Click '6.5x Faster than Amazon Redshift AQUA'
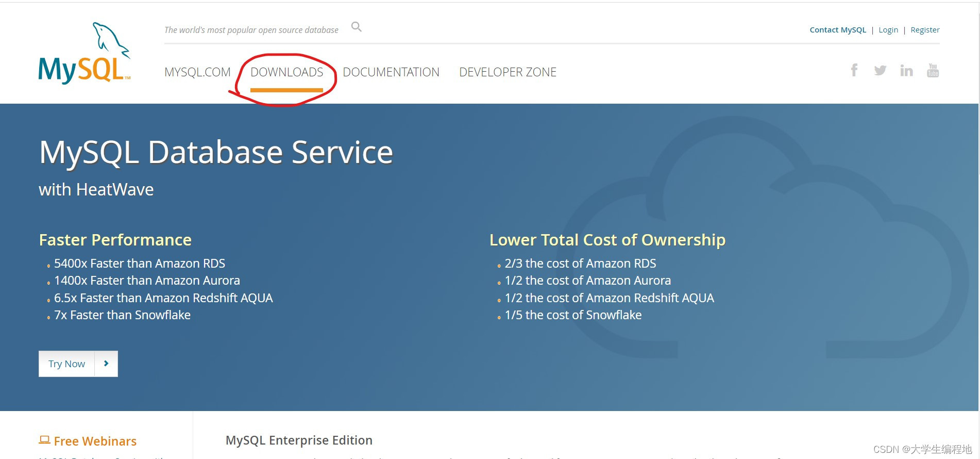This screenshot has height=459, width=980. pos(163,298)
